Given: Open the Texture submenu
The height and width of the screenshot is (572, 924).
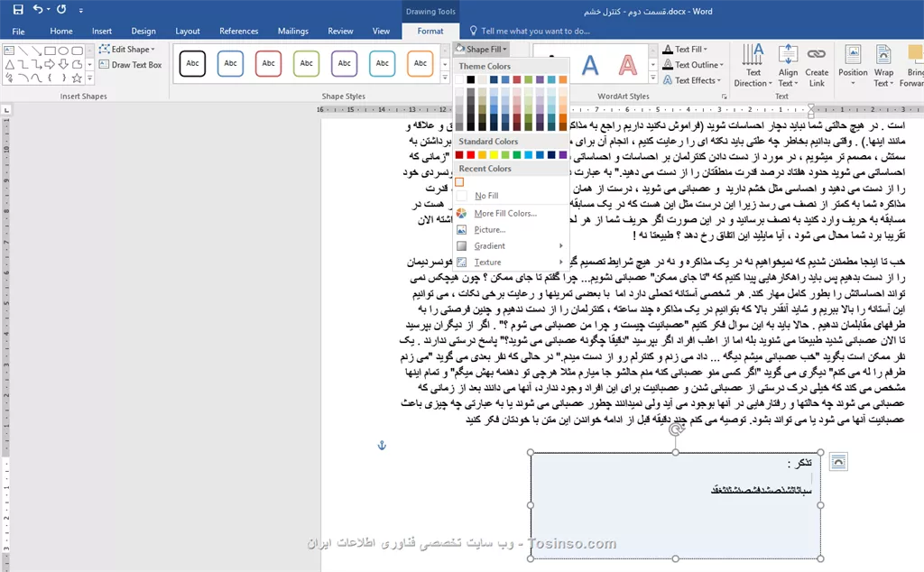Looking at the screenshot, I should (511, 263).
